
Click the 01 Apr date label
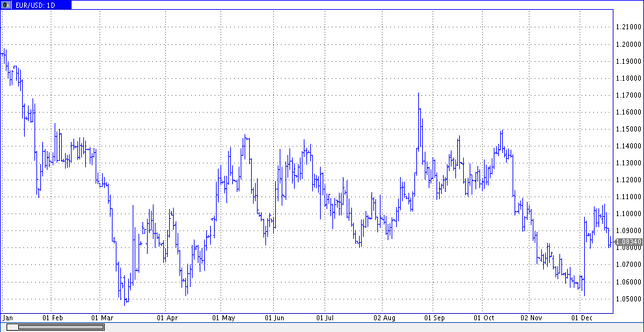(167, 318)
